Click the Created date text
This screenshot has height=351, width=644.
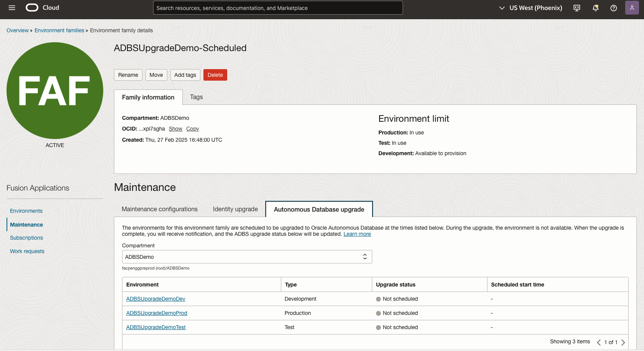point(172,140)
